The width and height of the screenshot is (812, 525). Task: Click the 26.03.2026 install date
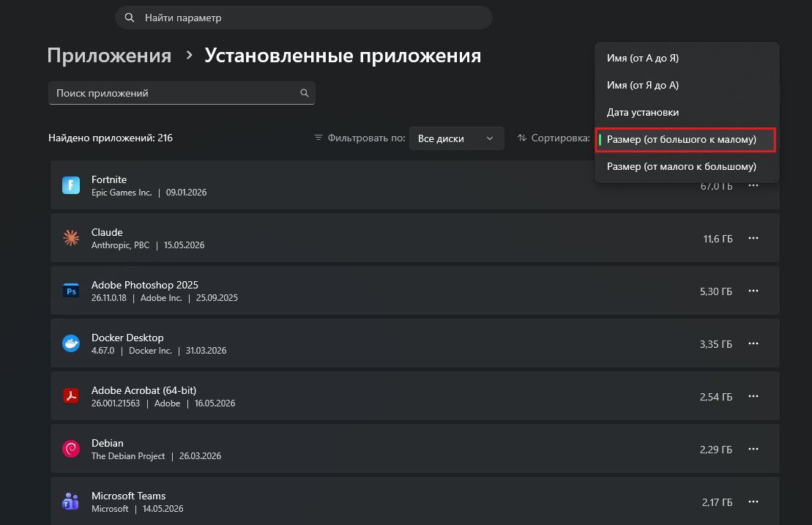coord(200,456)
